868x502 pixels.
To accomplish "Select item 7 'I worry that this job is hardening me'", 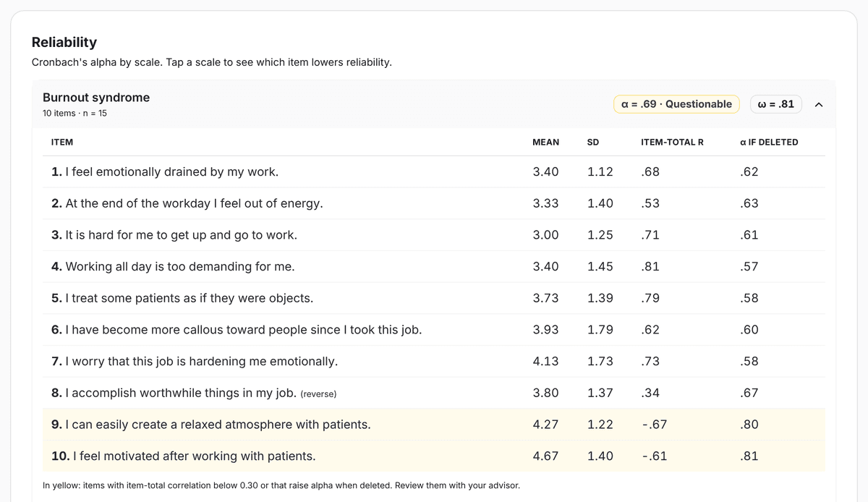I will [x=433, y=361].
